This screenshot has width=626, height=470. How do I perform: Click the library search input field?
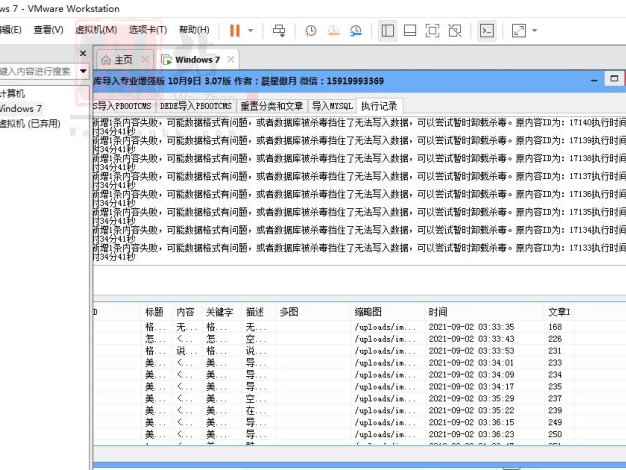38,71
